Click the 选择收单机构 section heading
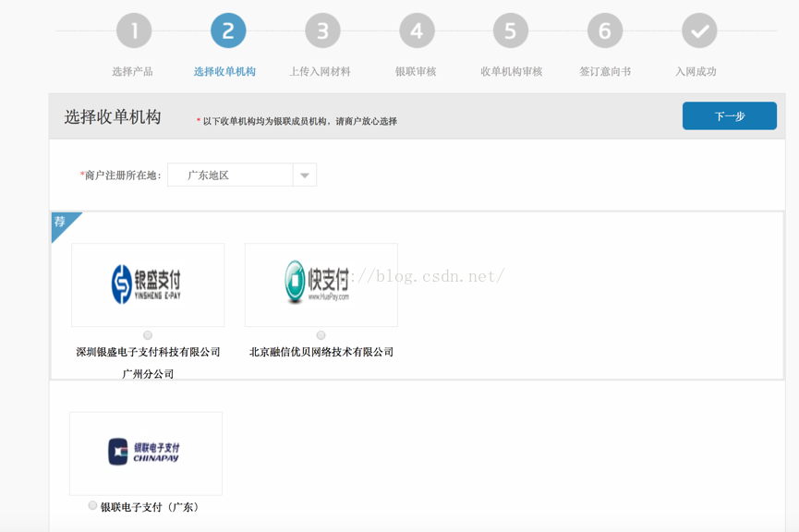 pos(113,116)
